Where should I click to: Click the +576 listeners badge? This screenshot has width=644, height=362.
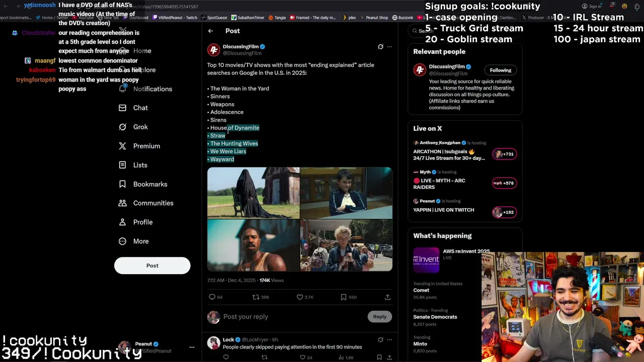coord(504,183)
